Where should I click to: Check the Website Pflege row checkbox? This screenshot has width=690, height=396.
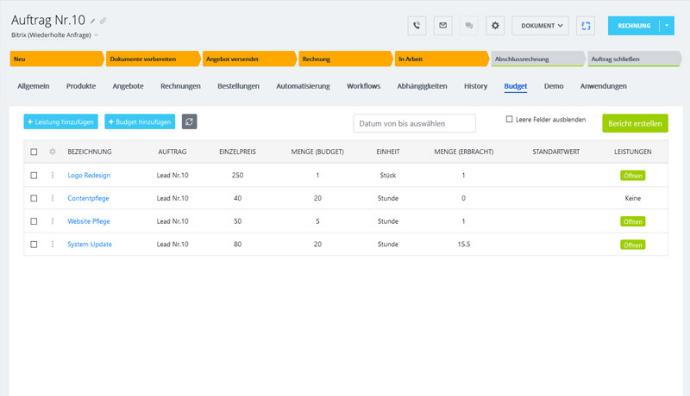click(x=34, y=221)
